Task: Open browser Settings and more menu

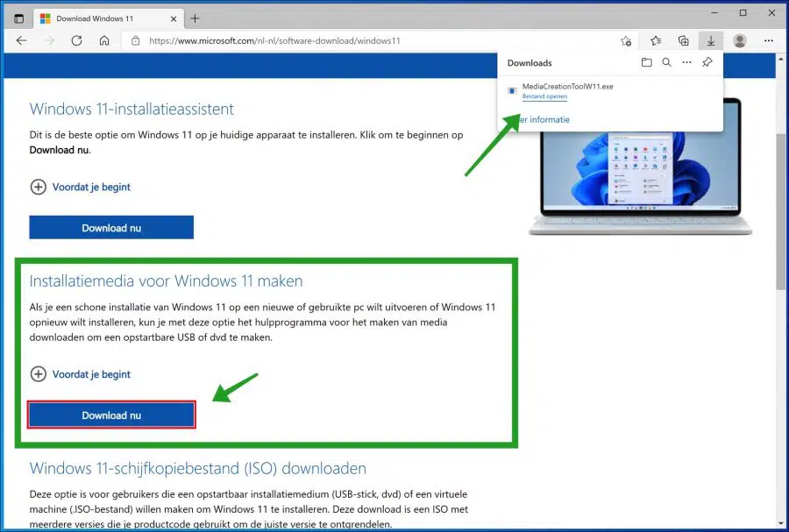Action: click(768, 40)
